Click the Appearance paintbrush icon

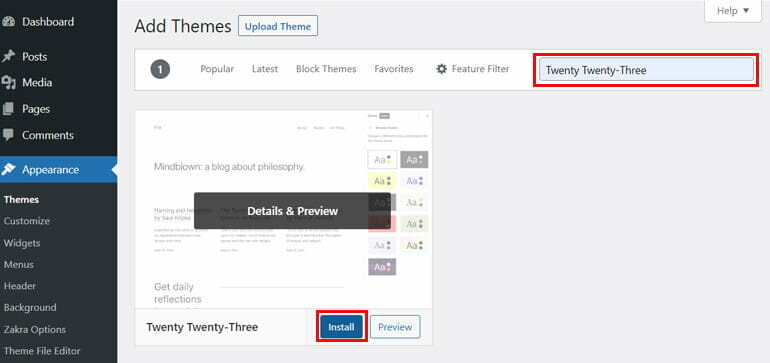click(x=8, y=169)
